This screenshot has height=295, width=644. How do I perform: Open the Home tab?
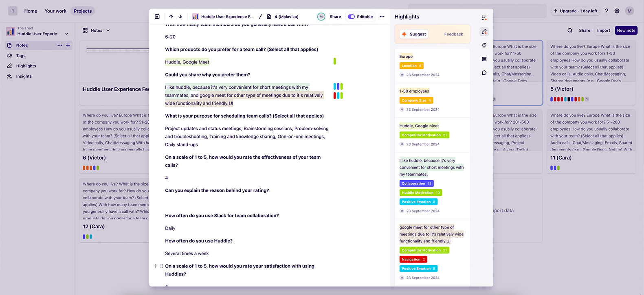pos(31,11)
